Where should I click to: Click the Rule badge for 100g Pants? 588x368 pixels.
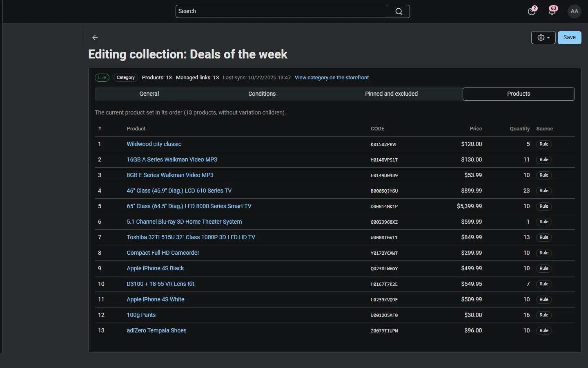544,315
